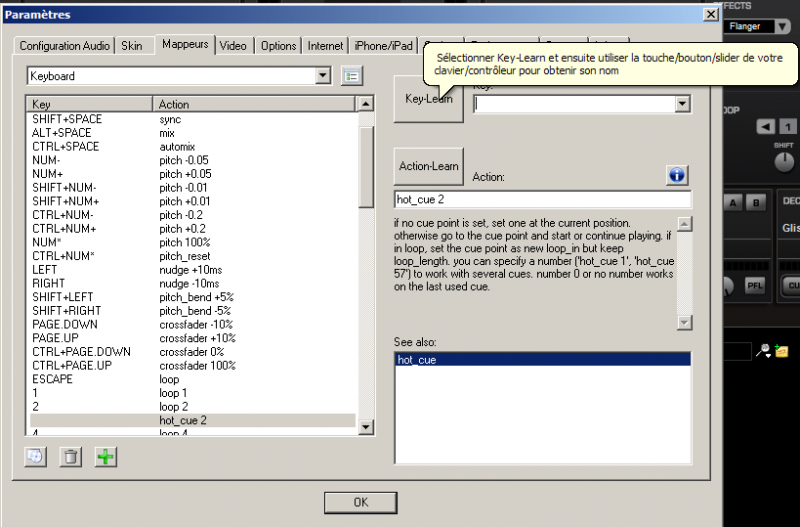Confirm with the OK button
Screen dimensions: 800x527
coord(361,503)
